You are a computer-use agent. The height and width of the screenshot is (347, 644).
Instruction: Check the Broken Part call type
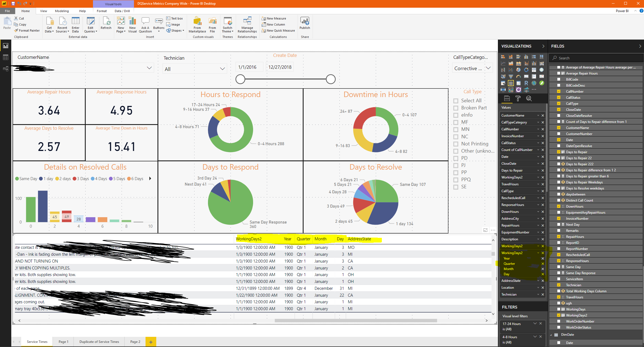click(x=456, y=108)
